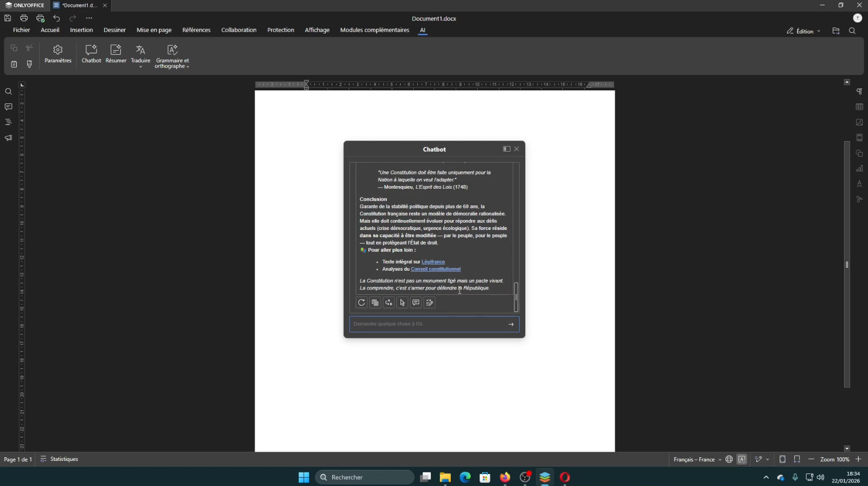This screenshot has width=868, height=486.
Task: Open AI Paramètres gear icon
Action: [x=58, y=54]
